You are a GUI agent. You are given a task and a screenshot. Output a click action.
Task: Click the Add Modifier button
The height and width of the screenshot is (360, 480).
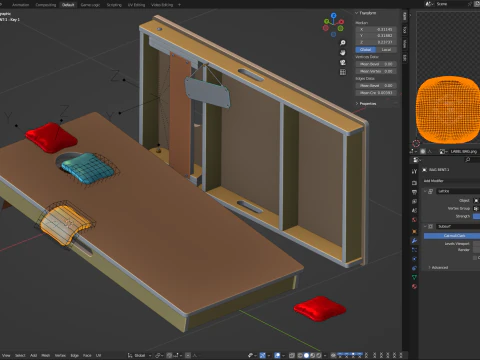click(452, 181)
